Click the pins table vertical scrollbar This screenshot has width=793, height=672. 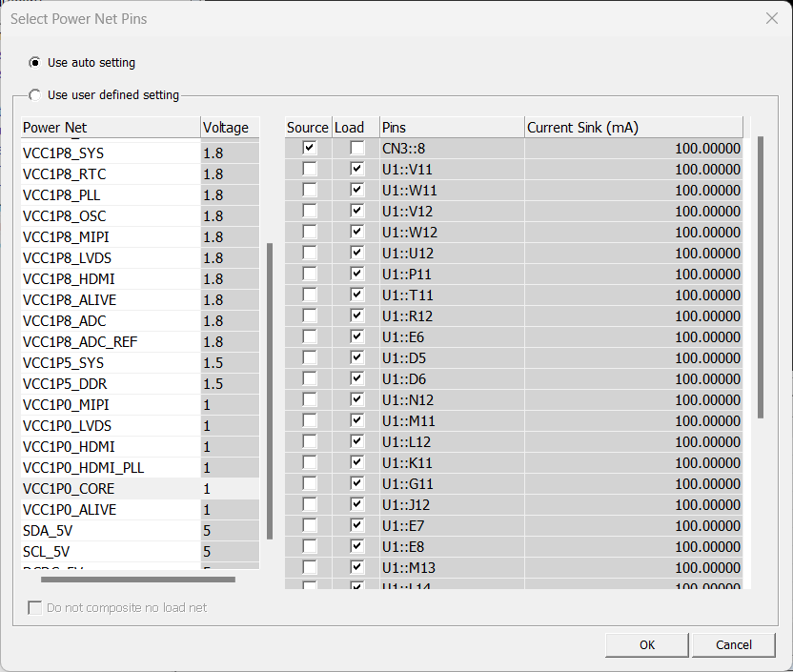coord(761,276)
